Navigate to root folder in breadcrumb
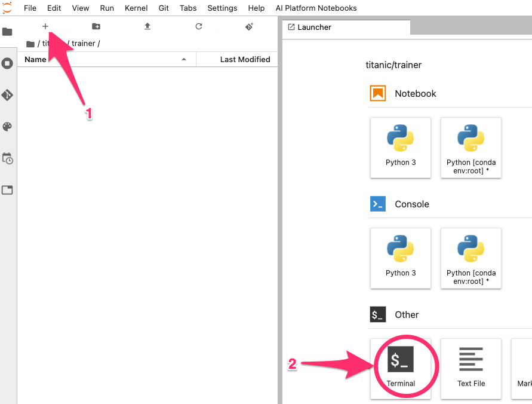This screenshot has height=404, width=532. pyautogui.click(x=30, y=44)
